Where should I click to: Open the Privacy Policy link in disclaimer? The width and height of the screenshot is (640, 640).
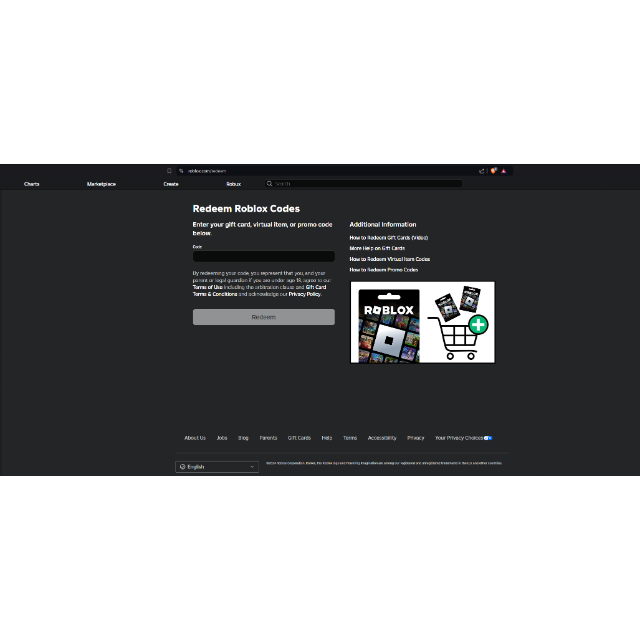coord(304,294)
